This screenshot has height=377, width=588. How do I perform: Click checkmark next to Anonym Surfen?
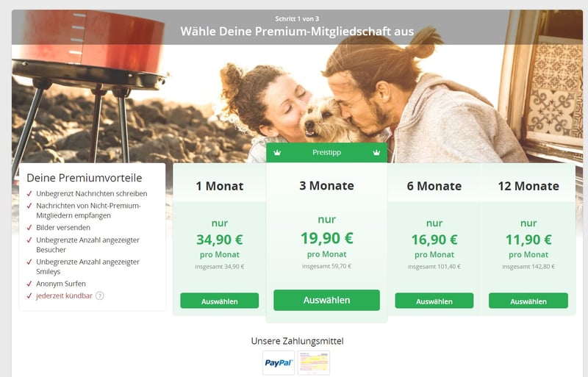(x=29, y=284)
